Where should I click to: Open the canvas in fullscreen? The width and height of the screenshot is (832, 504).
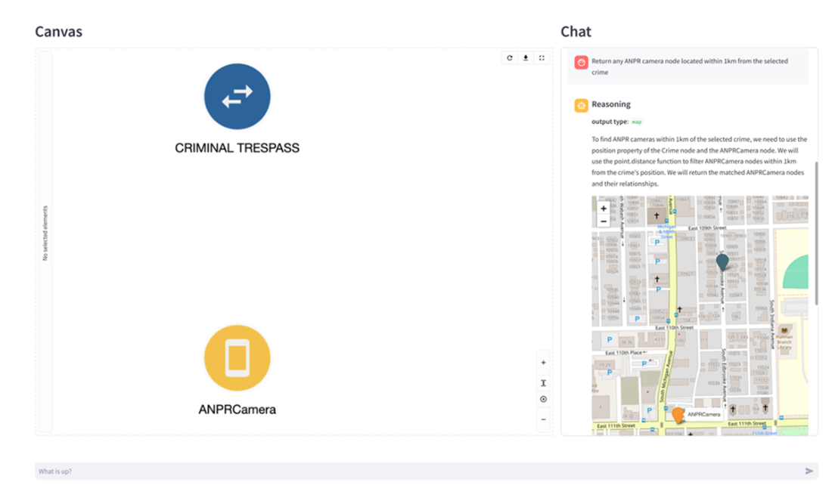coord(542,58)
